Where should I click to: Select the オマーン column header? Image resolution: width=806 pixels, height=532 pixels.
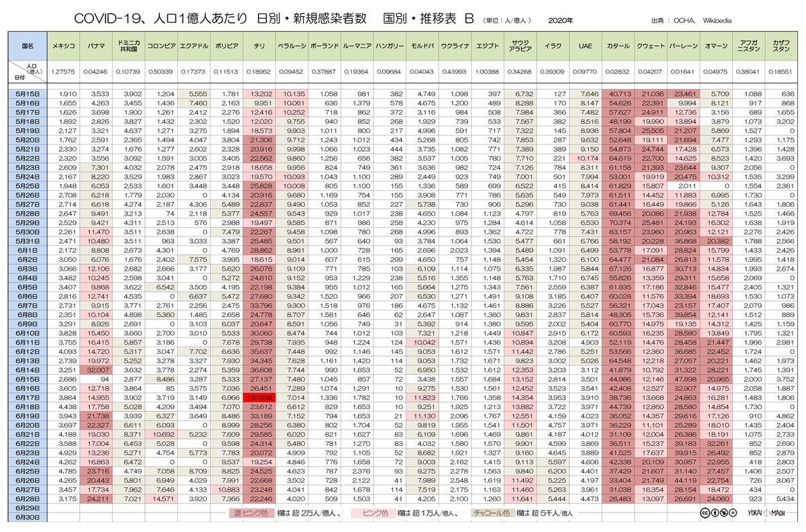coord(715,46)
